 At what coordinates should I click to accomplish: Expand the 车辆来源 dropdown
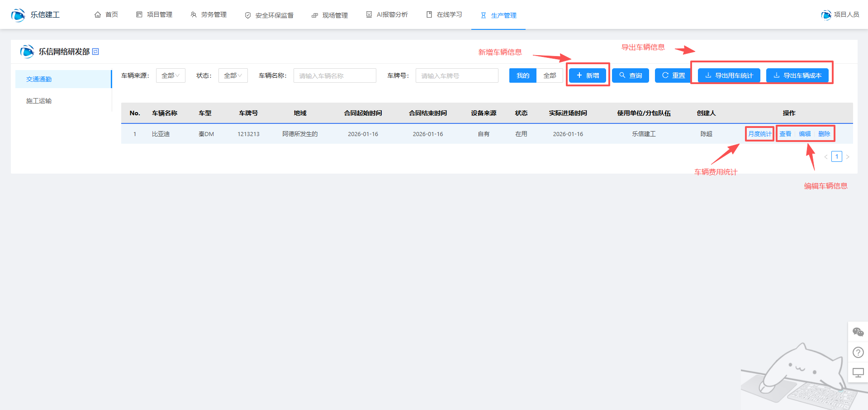pos(171,75)
